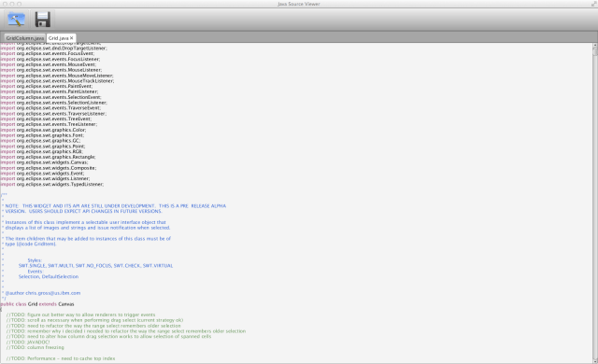
Task: Click the scrollbar down arrow
Action: pos(595,360)
